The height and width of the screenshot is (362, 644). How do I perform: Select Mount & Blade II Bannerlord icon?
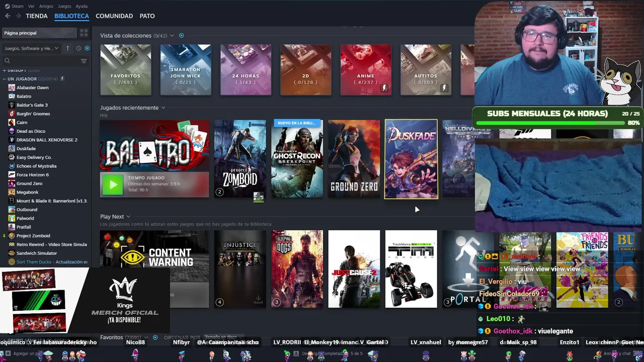pyautogui.click(x=12, y=201)
